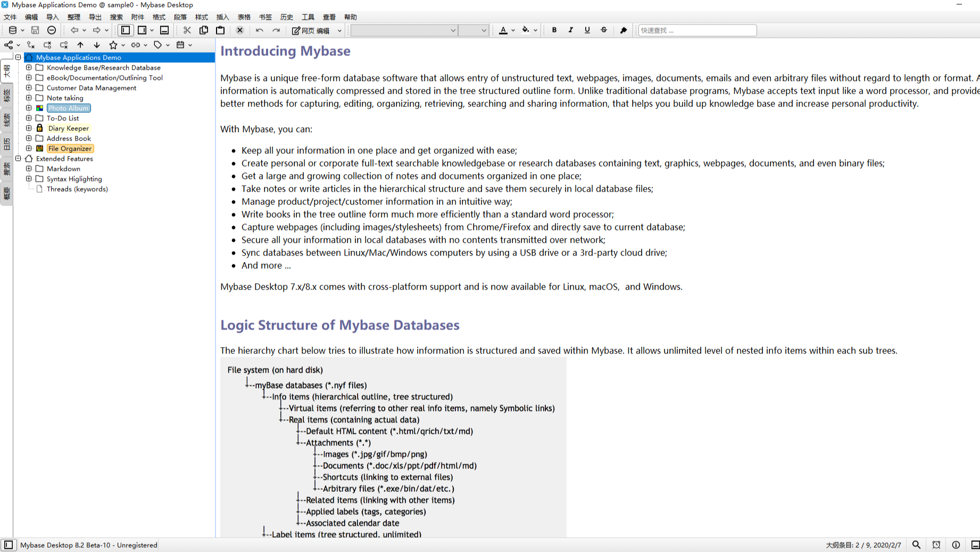The width and height of the screenshot is (980, 552).
Task: Click the remove-branch icon beside share icon
Action: 31,45
